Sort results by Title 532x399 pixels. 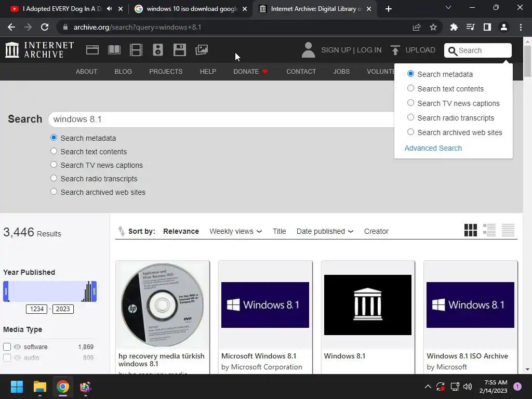[279, 231]
